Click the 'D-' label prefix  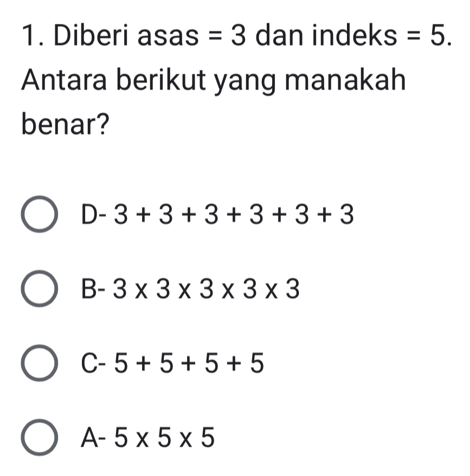[x=94, y=214]
